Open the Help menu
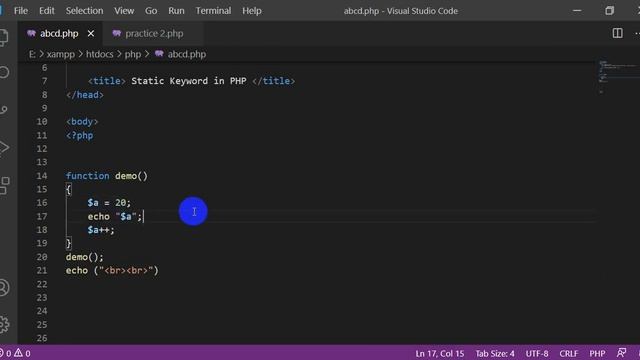640x360 pixels. tap(252, 11)
